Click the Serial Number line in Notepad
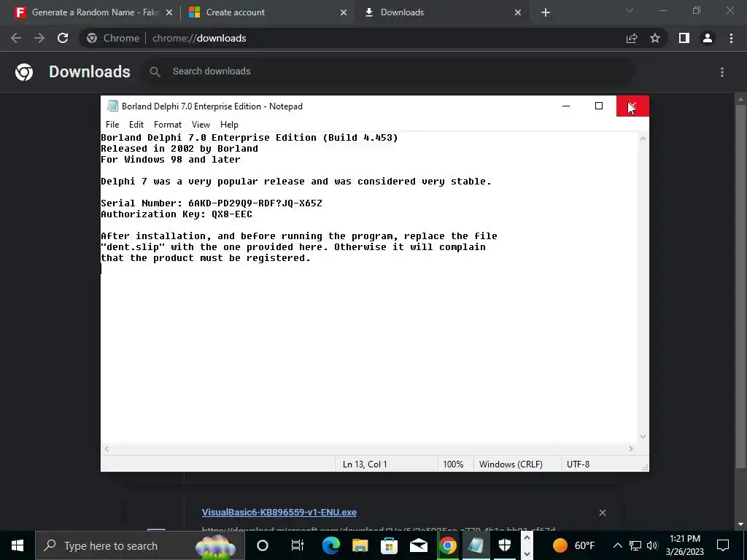The height and width of the screenshot is (560, 747). 212,203
